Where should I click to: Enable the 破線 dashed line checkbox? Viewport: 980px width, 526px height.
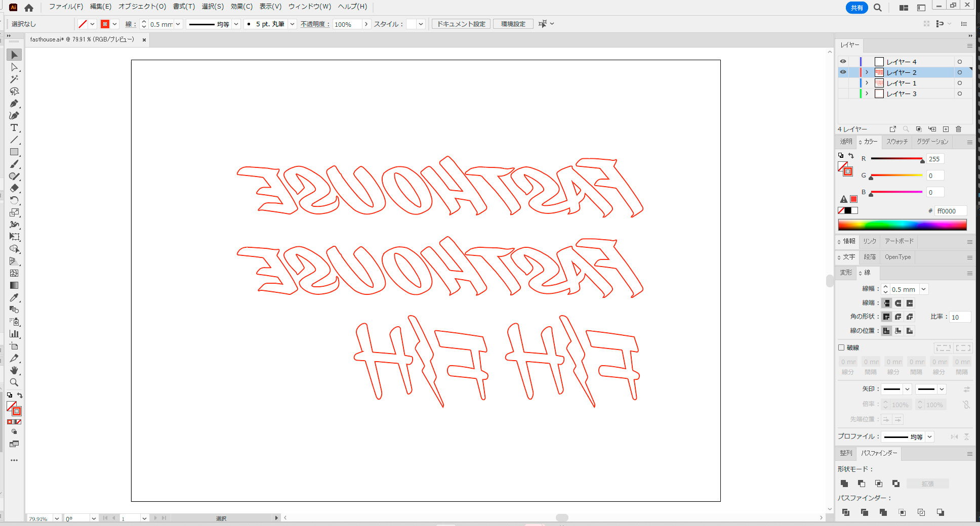841,347
